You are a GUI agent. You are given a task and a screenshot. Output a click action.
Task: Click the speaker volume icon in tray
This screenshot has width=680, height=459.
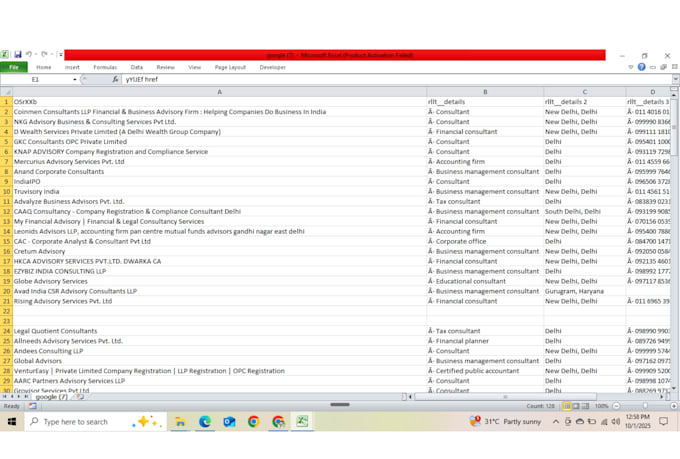click(x=616, y=422)
